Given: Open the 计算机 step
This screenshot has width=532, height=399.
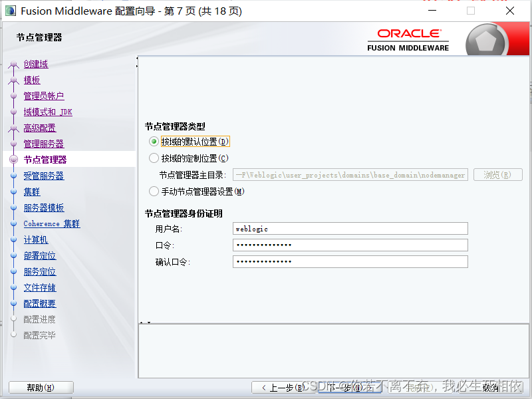Looking at the screenshot, I should pos(36,239).
